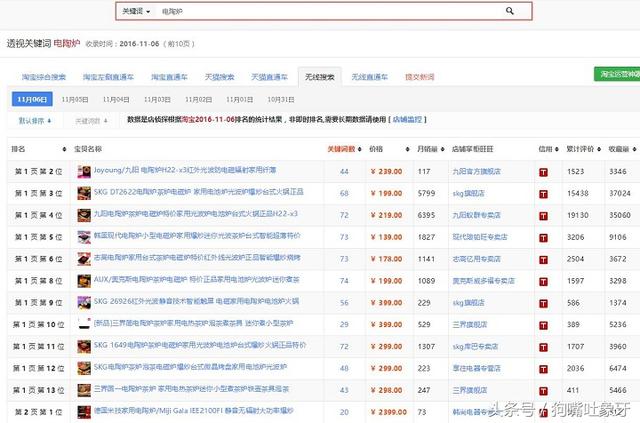This screenshot has height=423, width=640.
Task: Select the 无线搜索 tab
Action: 320,77
